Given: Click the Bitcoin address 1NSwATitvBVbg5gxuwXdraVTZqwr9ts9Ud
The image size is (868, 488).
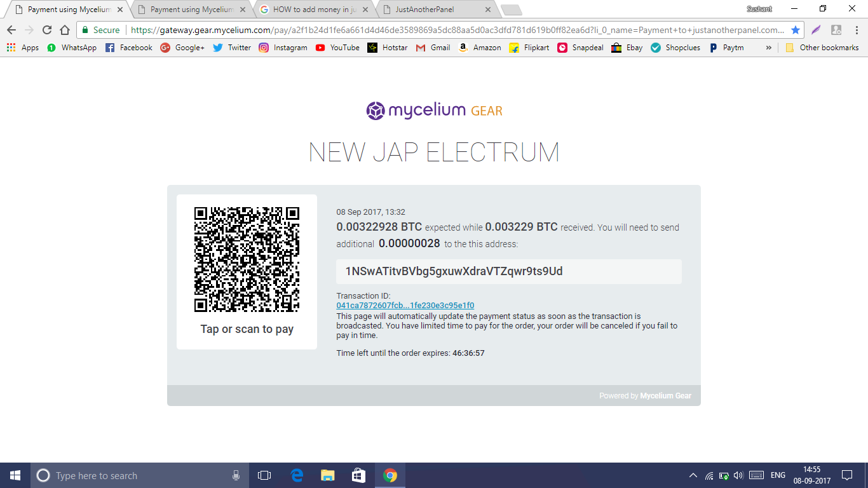Looking at the screenshot, I should click(454, 271).
